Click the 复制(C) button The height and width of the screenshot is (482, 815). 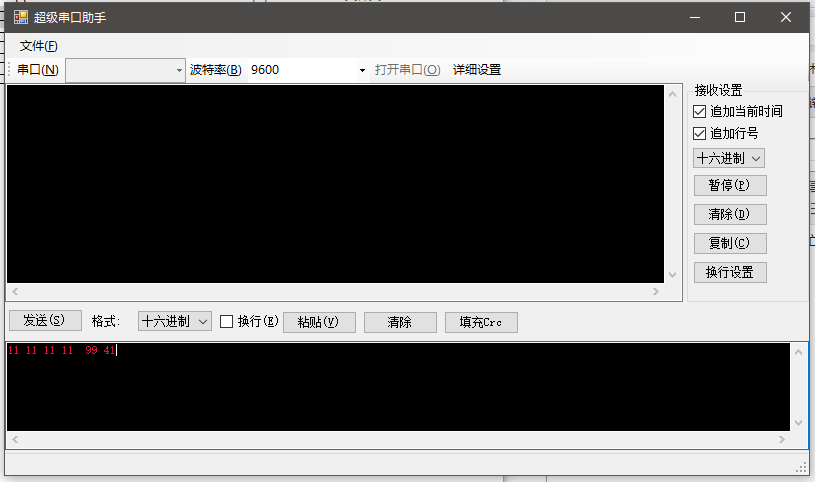730,243
